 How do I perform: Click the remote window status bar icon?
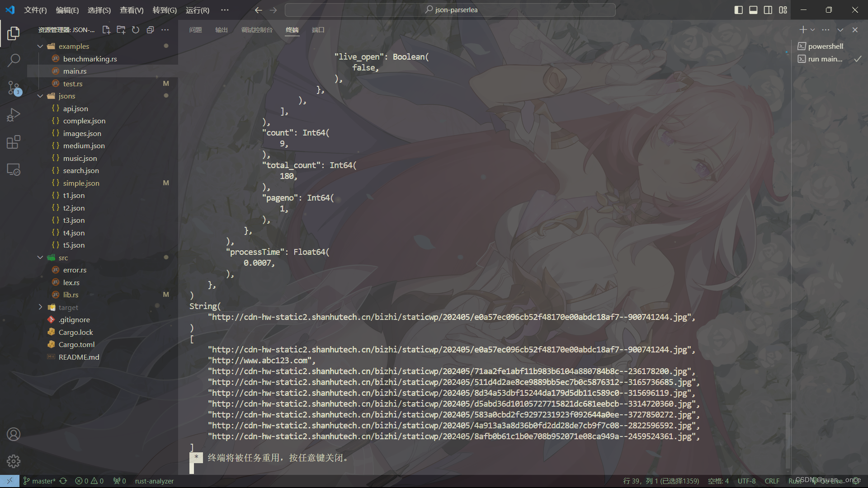(x=9, y=481)
